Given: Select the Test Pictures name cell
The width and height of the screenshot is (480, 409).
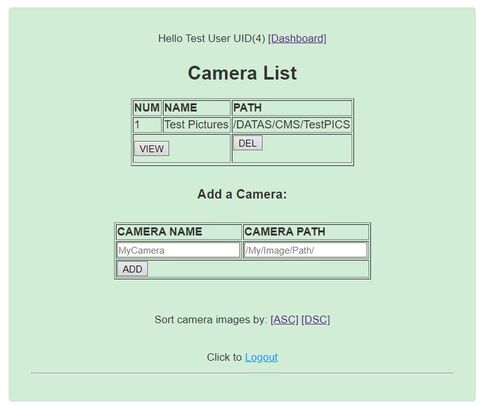Looking at the screenshot, I should click(196, 125).
